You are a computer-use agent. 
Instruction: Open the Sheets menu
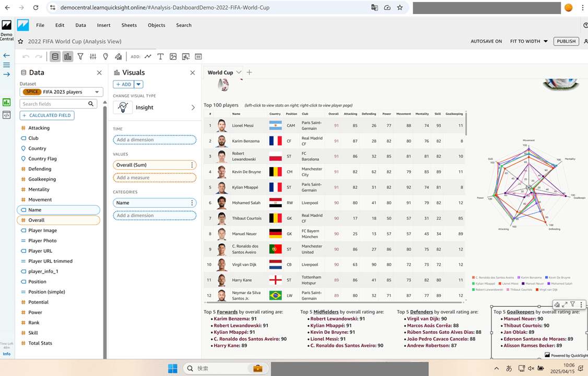(x=129, y=25)
